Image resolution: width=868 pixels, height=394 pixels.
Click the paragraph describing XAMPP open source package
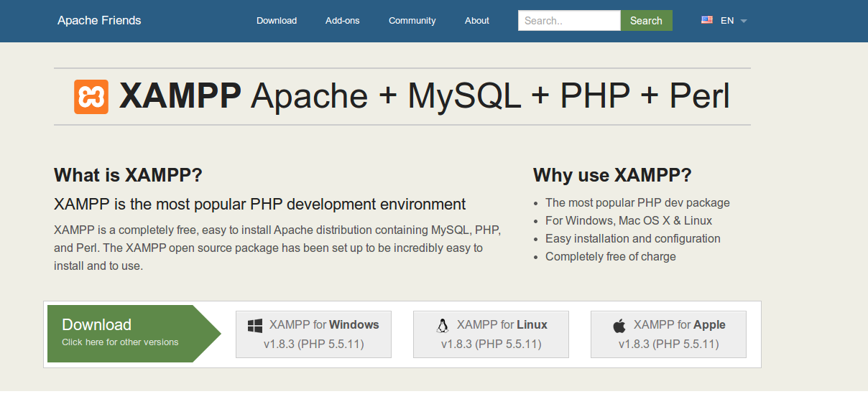tap(277, 248)
